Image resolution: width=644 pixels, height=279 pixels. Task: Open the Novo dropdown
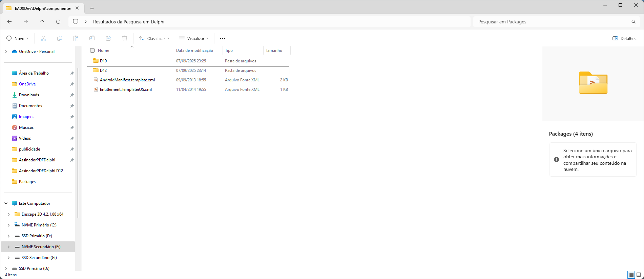[x=18, y=38]
